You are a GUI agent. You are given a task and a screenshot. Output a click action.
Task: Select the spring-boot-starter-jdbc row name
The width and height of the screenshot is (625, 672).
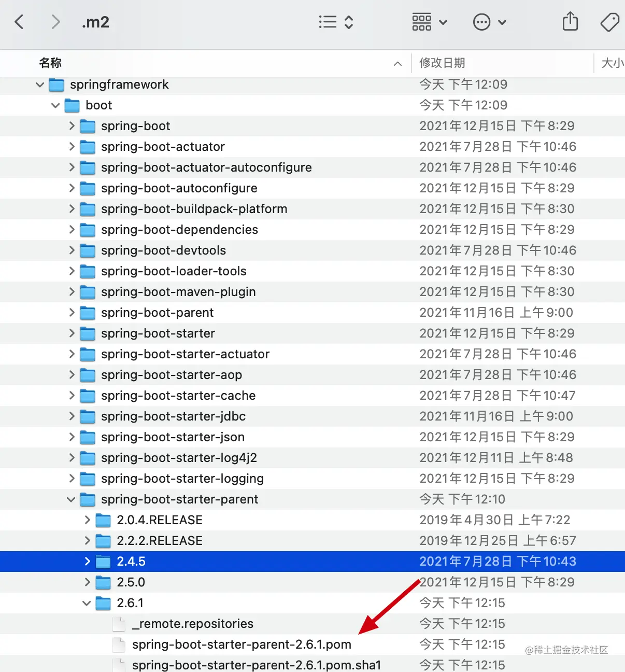(173, 416)
